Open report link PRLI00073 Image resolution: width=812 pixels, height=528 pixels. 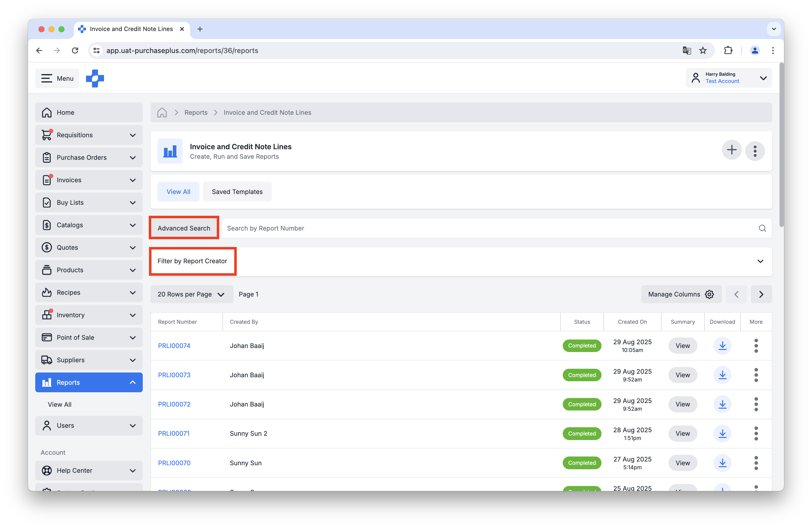tap(174, 375)
